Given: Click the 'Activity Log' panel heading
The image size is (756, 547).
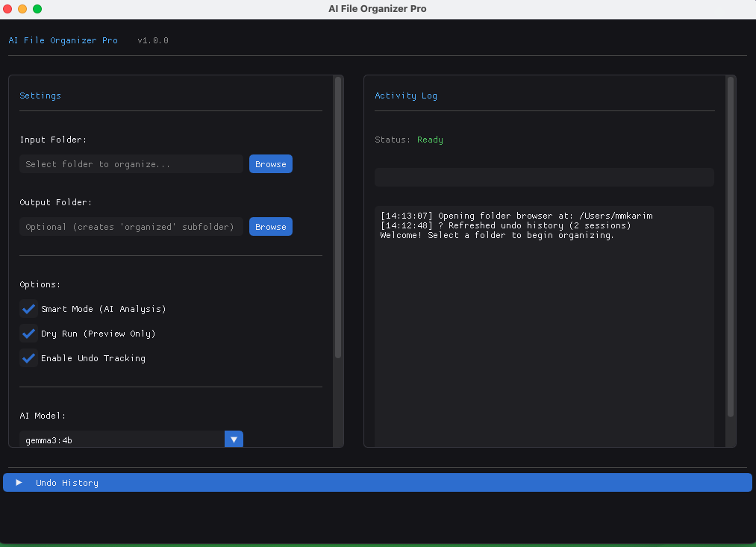Looking at the screenshot, I should [x=406, y=96].
